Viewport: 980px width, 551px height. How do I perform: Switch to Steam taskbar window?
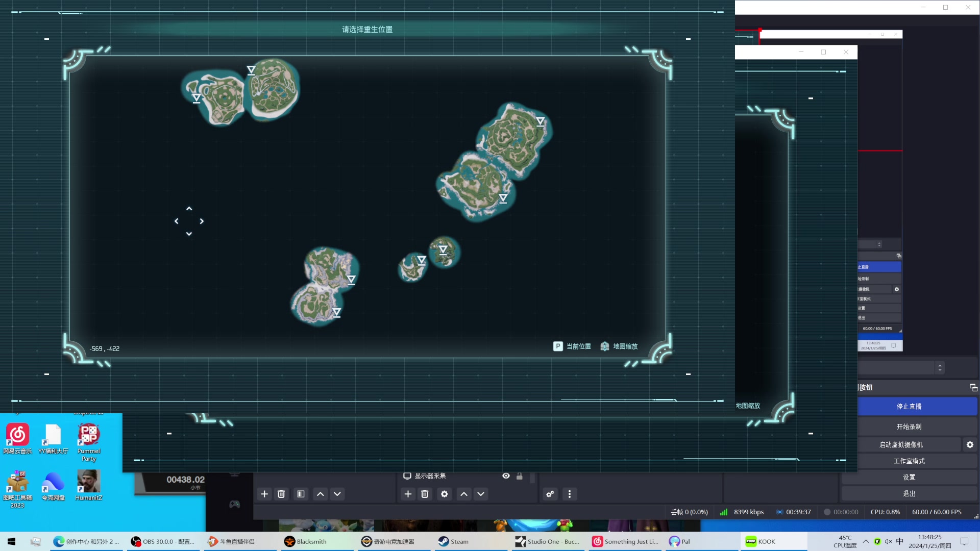click(x=471, y=541)
